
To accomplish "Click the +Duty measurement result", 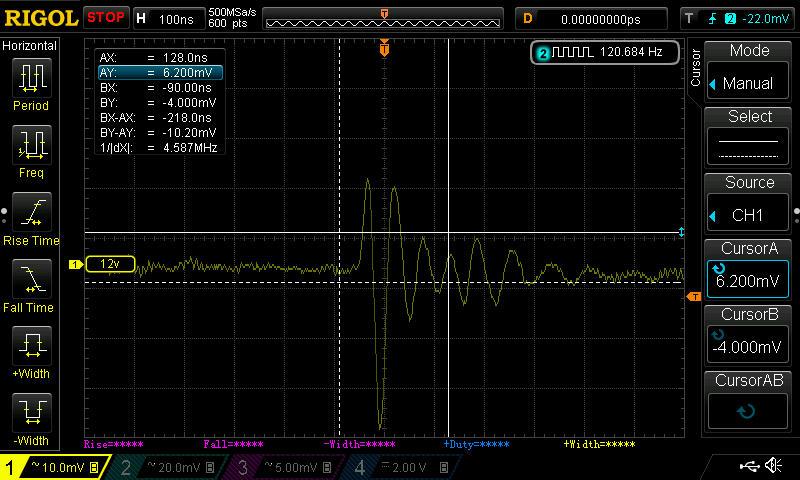I will coord(477,444).
